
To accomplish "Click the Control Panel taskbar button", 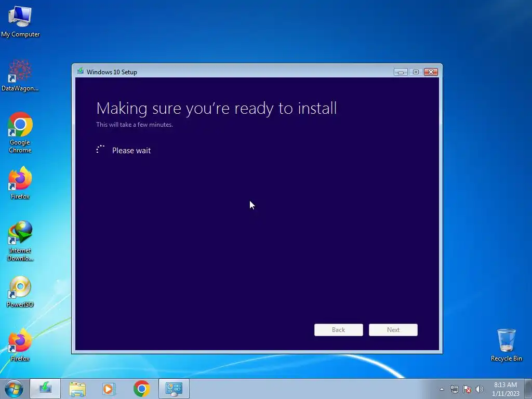I will coord(174,389).
